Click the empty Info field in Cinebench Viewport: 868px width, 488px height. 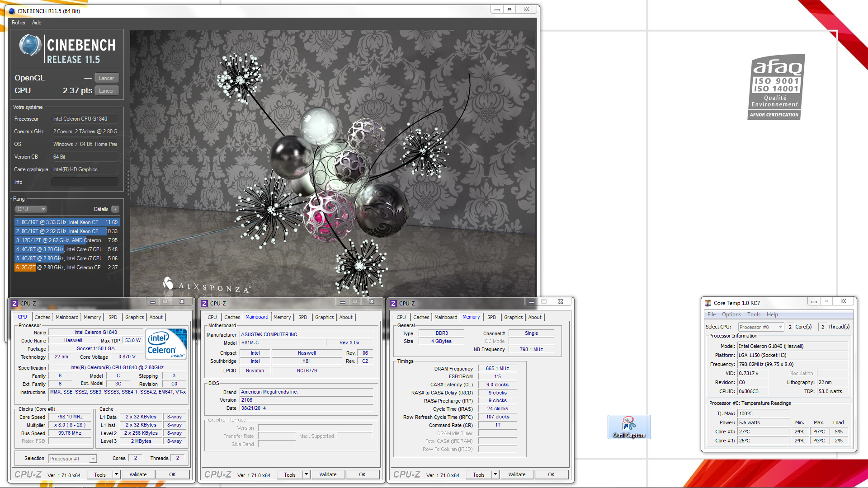coord(85,182)
